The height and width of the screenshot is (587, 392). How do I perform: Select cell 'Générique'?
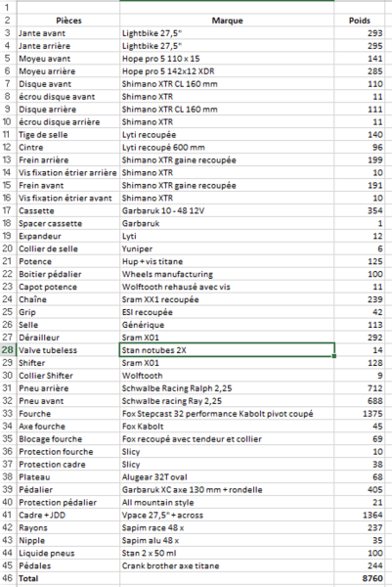[x=227, y=325]
